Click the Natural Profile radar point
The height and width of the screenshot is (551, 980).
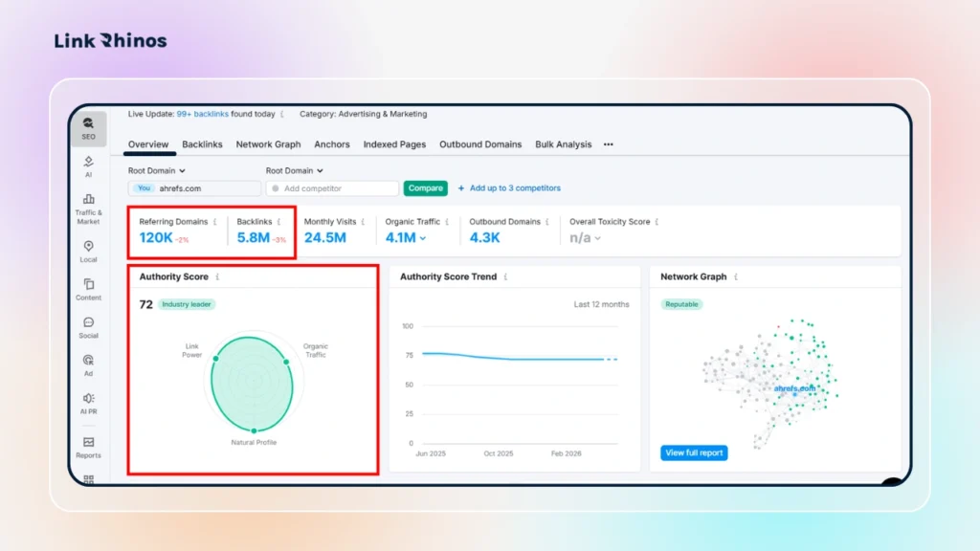pos(254,431)
